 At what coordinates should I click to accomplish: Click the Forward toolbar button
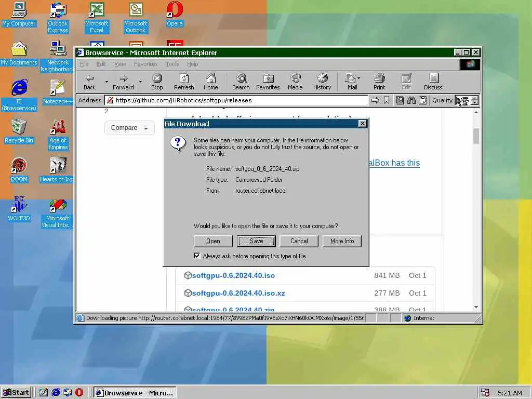(123, 82)
